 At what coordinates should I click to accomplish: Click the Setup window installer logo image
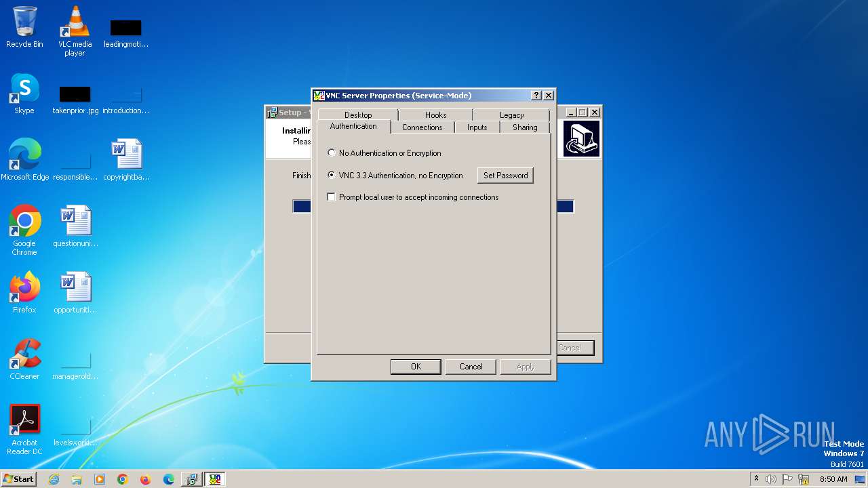coord(582,139)
